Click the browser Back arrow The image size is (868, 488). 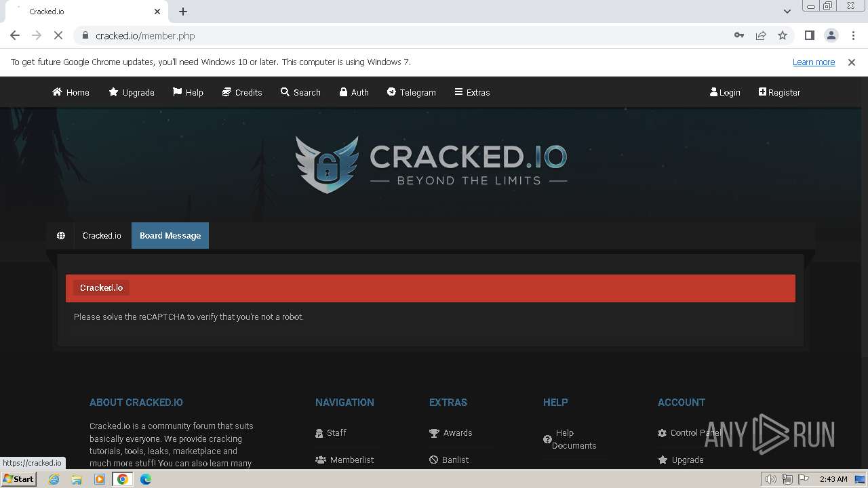pyautogui.click(x=15, y=35)
